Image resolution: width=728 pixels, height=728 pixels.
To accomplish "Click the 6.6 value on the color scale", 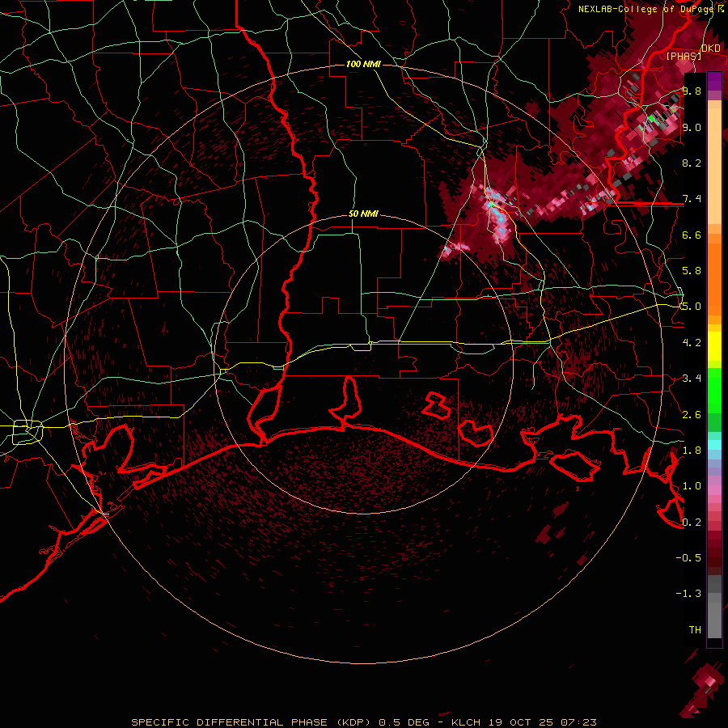I will [692, 235].
